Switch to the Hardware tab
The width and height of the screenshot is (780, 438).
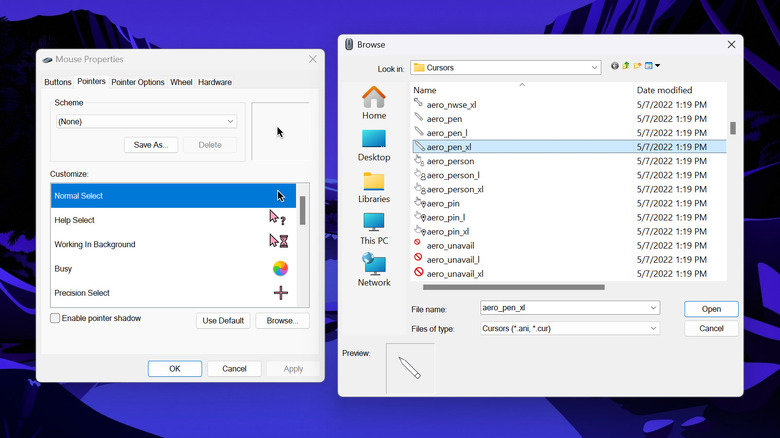tap(215, 82)
